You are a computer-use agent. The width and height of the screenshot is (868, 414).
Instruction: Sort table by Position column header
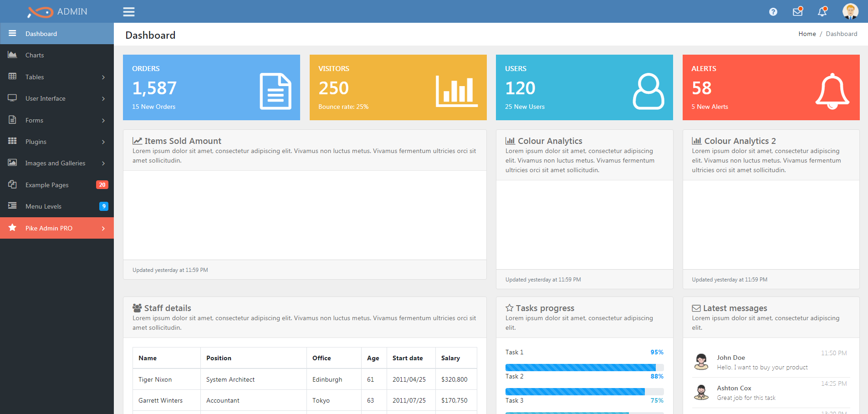(254, 358)
